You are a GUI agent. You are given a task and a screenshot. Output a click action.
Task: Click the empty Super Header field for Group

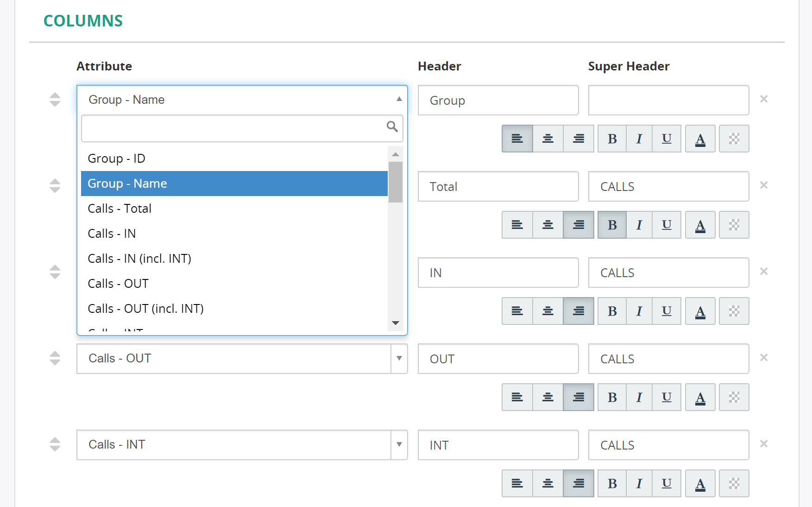(x=668, y=100)
